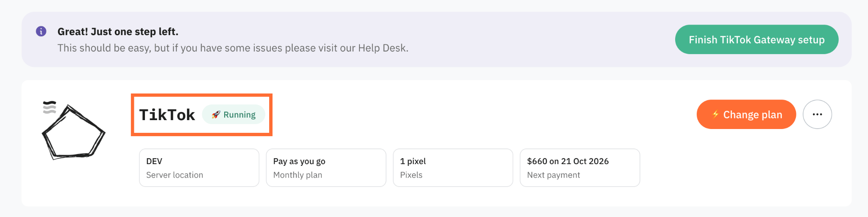Click the lightning bolt icon on Change plan
Screen dimensions: 868x217
715,115
